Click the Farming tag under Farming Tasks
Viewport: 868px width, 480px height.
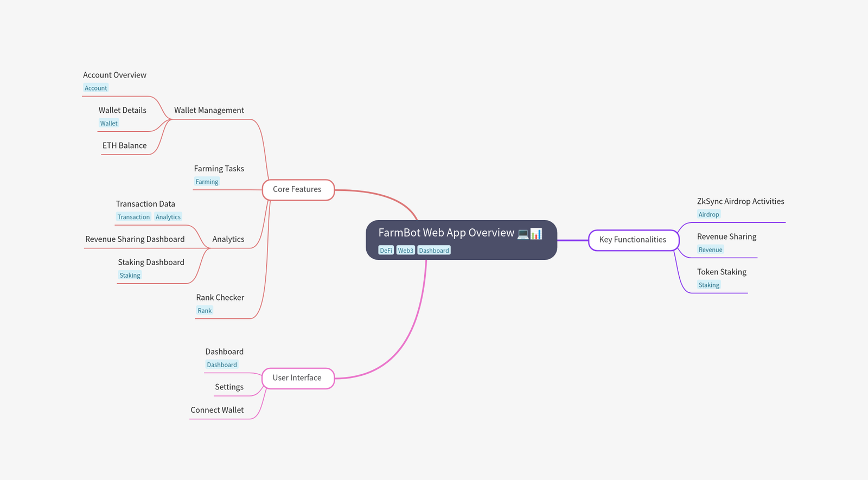point(207,182)
